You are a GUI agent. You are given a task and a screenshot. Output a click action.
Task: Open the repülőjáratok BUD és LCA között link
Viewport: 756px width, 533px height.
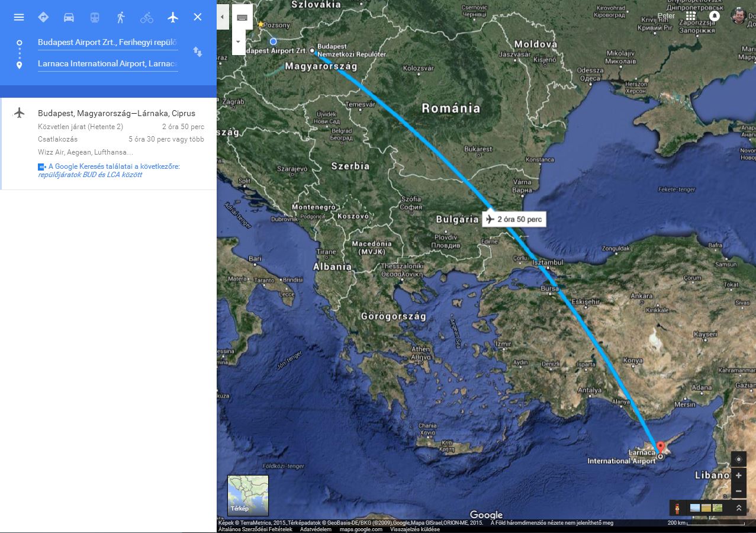tap(90, 175)
